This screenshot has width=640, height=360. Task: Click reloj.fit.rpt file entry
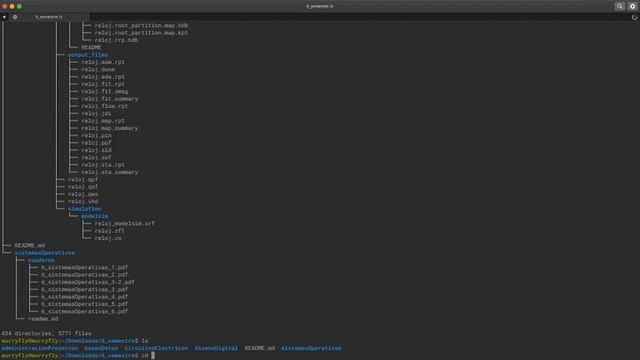(103, 84)
